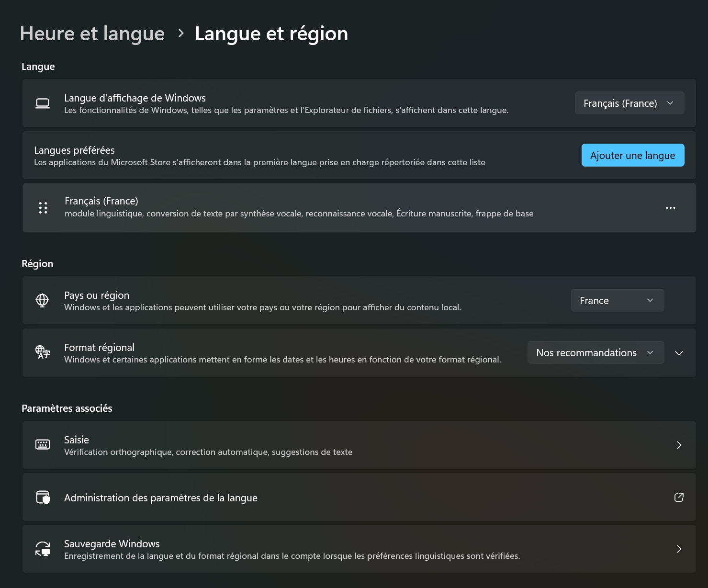Click the external link icon for Administration
The image size is (708, 588).
point(678,498)
